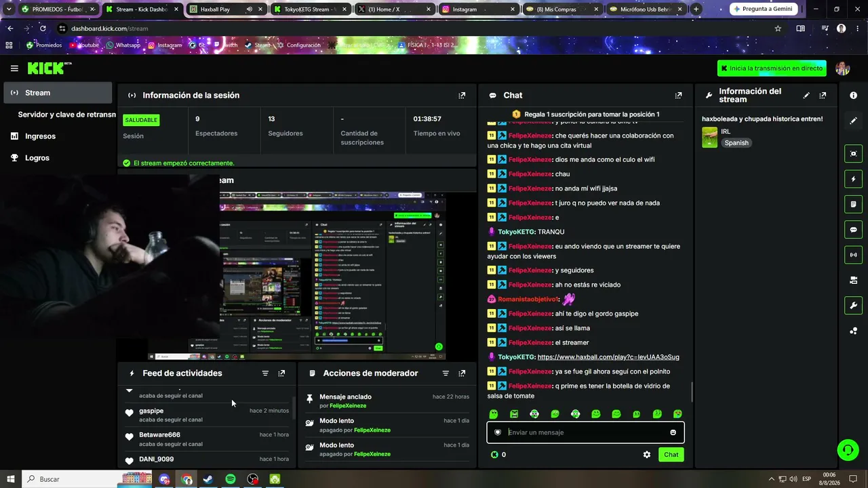Viewport: 868px width, 488px height.
Task: Focus the Enviar un mensaje input field
Action: (x=585, y=432)
